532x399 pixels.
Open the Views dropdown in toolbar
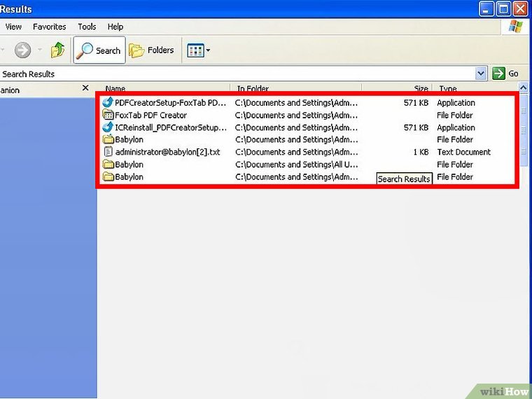click(x=198, y=50)
